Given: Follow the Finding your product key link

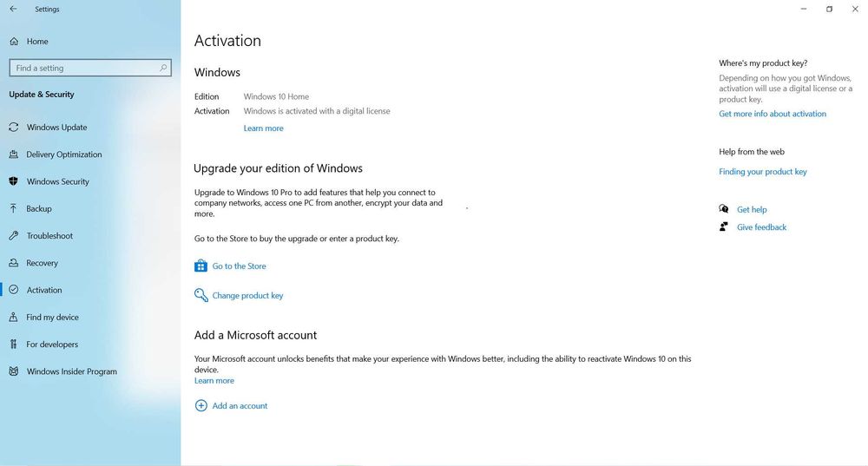Looking at the screenshot, I should 763,172.
